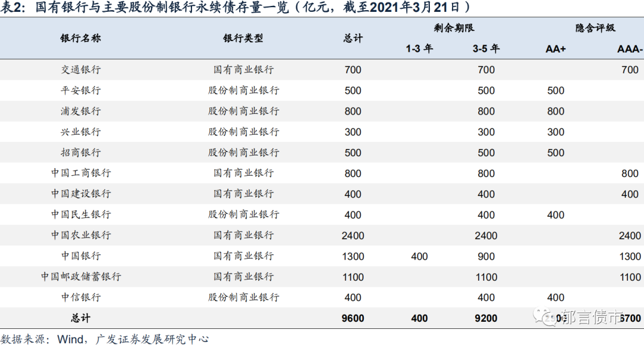Click the 总计 value 1300 for 中国银行
Image resolution: width=644 pixels, height=345 pixels.
pyautogui.click(x=353, y=256)
